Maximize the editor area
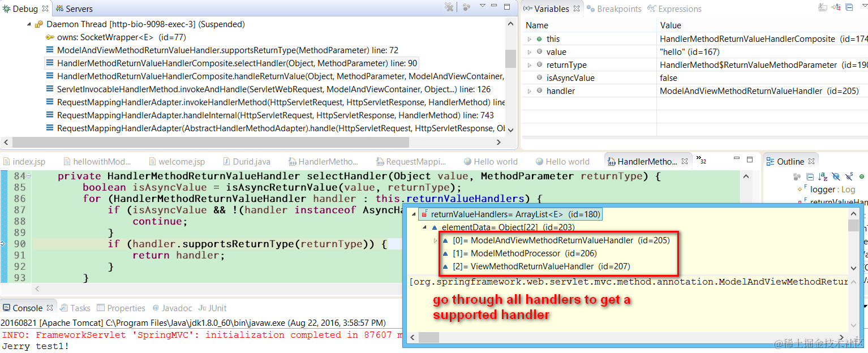 [x=750, y=160]
